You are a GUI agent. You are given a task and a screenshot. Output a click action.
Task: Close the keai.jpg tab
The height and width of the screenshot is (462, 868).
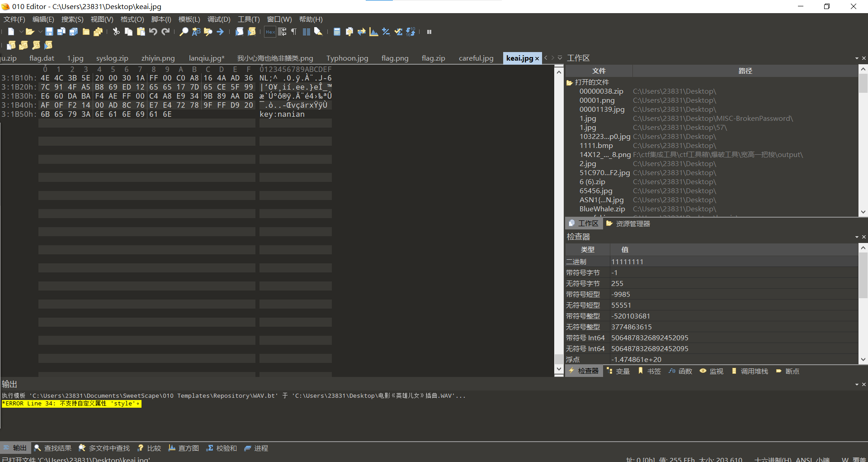coord(537,59)
